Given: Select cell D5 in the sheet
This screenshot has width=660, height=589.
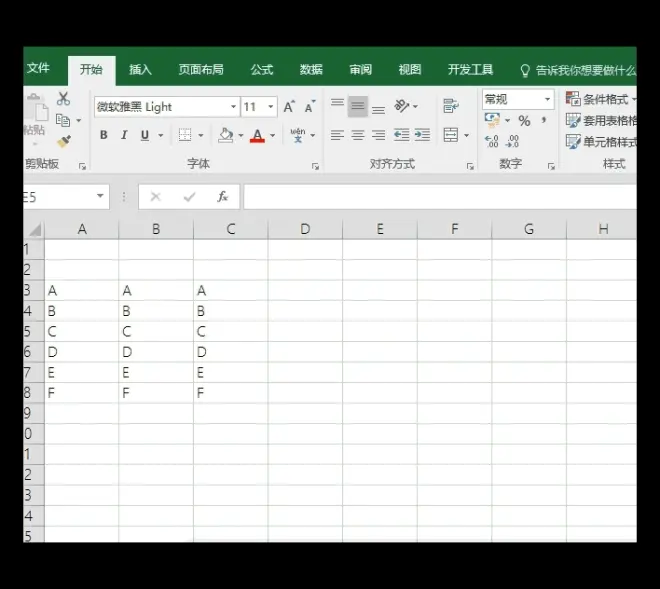Looking at the screenshot, I should tap(305, 331).
